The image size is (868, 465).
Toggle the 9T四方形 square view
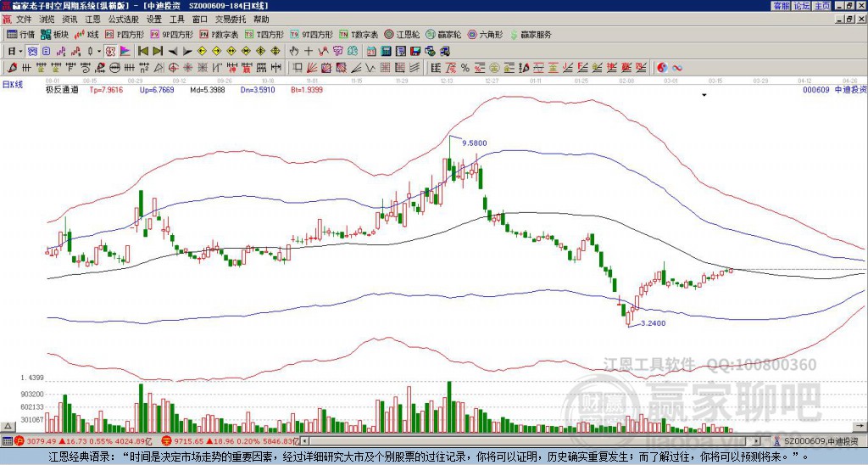(311, 34)
